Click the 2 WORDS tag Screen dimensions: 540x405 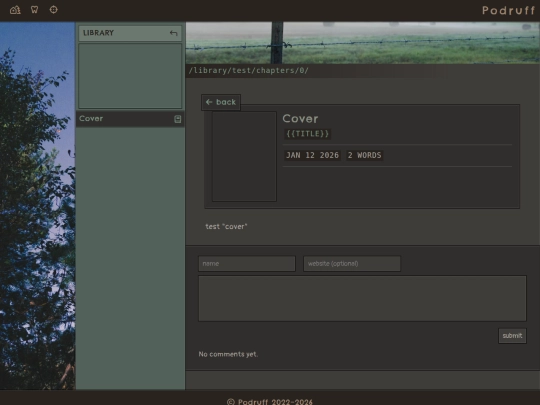[364, 155]
